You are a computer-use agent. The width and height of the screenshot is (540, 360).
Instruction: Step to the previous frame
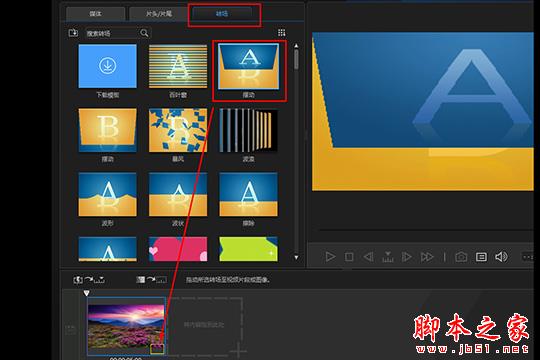[368, 257]
